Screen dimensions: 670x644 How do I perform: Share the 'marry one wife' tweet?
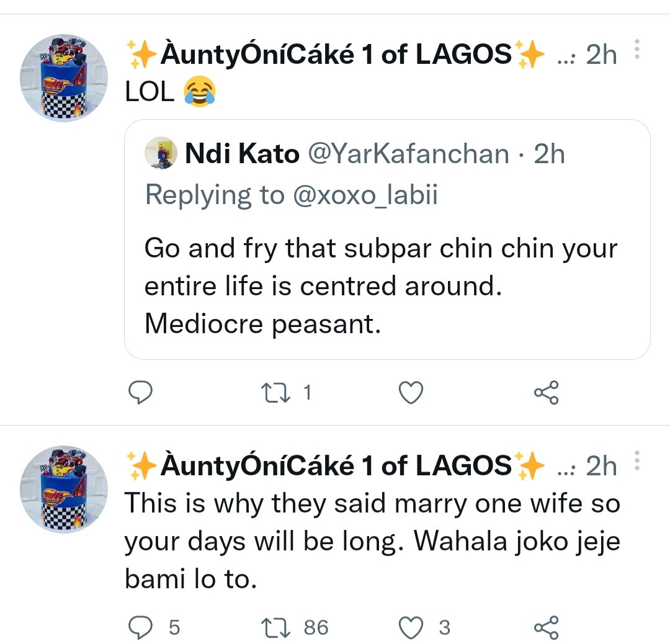pyautogui.click(x=546, y=628)
